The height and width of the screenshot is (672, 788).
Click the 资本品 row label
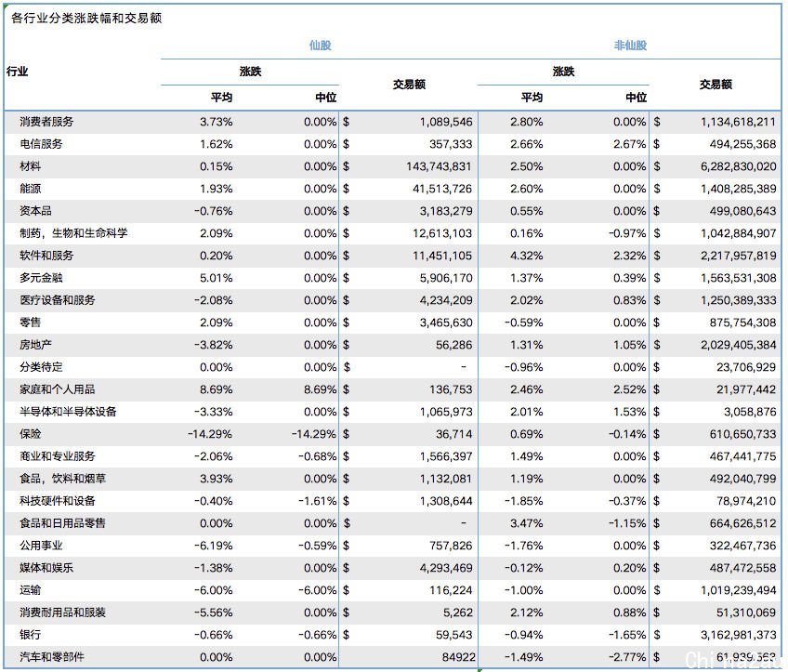tap(35, 211)
